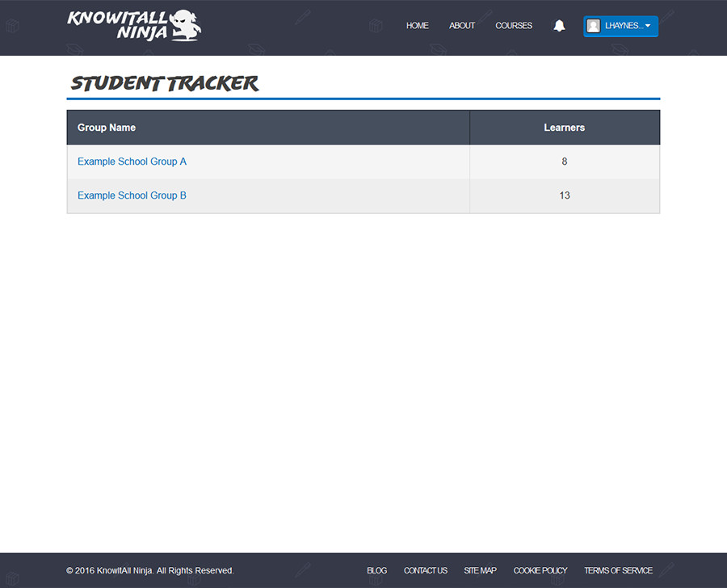Viewport: 727px width, 588px height.
Task: Open the Contact Us footer link
Action: click(426, 570)
